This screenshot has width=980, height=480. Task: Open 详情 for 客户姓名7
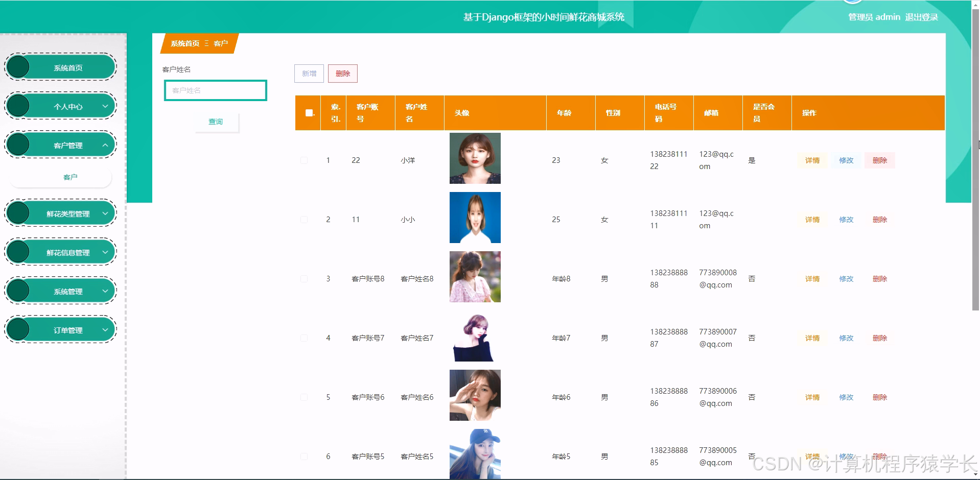812,338
